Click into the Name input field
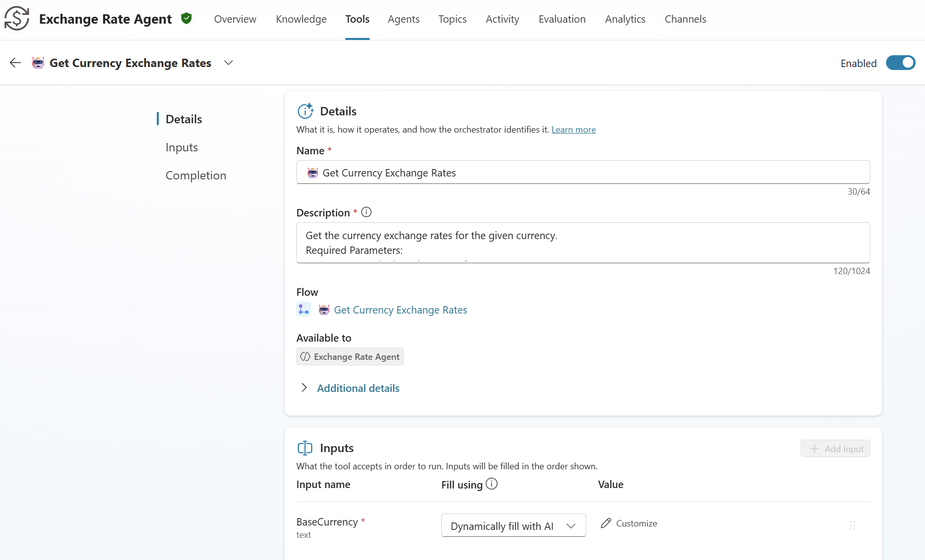The height and width of the screenshot is (560, 925). pos(583,173)
